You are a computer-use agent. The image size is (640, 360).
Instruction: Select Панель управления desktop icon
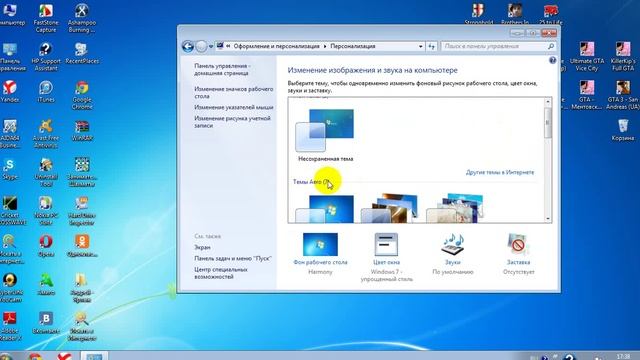click(11, 57)
